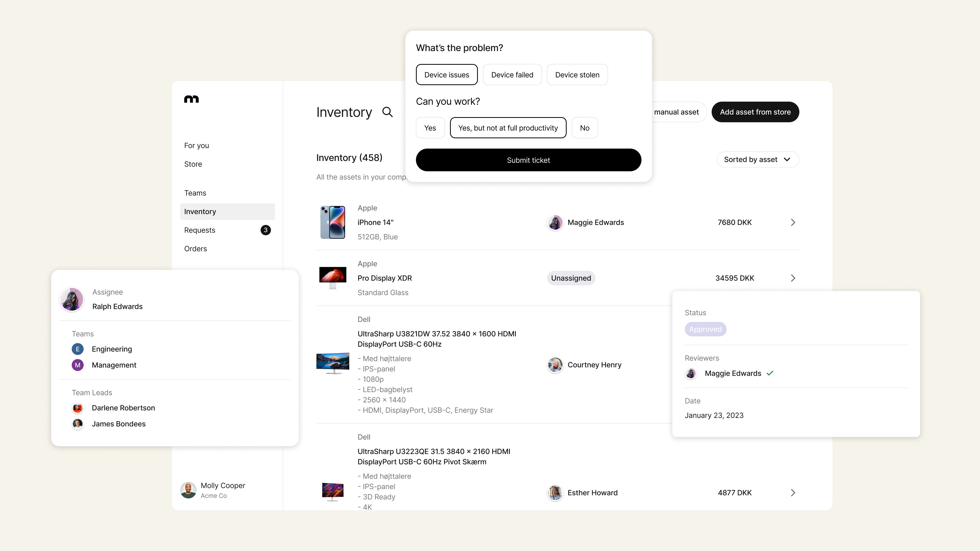Click Molly Cooper profile at bottom

point(213,490)
